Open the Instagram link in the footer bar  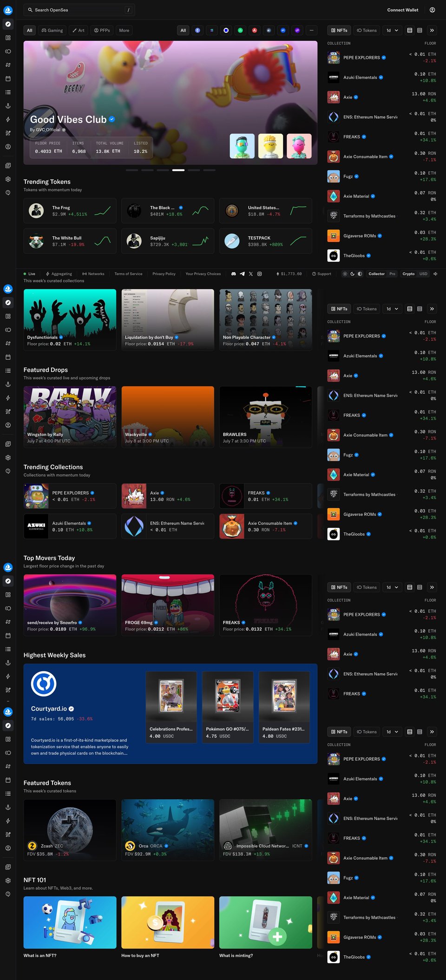[x=260, y=274]
